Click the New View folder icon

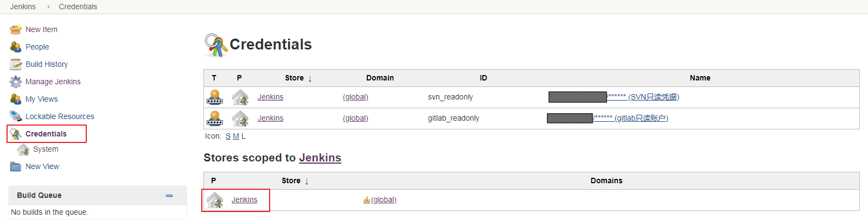[x=15, y=166]
